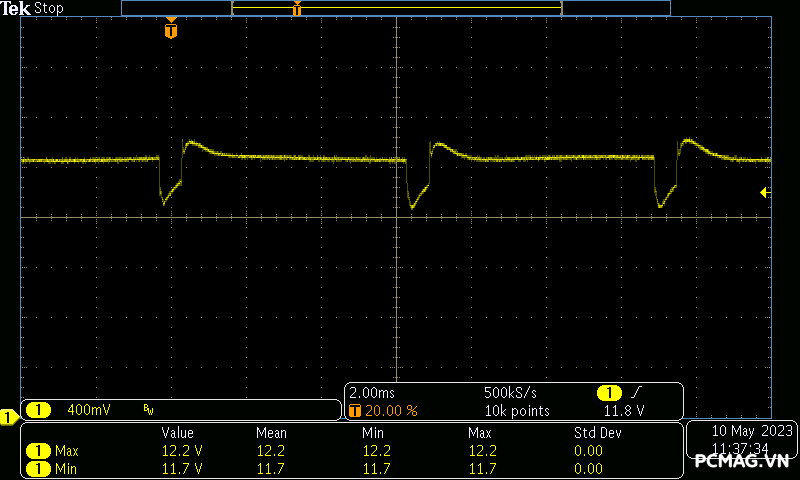Click the trigger source channel 1 badge
The width and height of the screenshot is (800, 480).
pyautogui.click(x=609, y=393)
